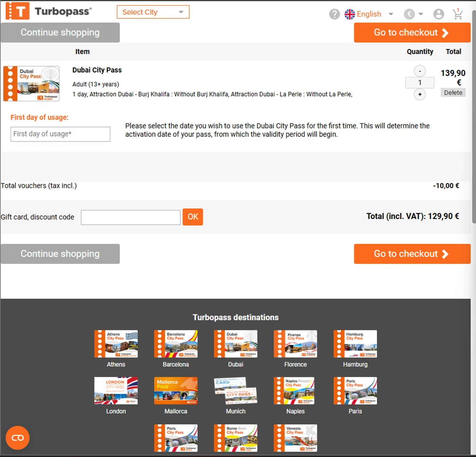Click the Mallorca destination label

[x=176, y=411]
